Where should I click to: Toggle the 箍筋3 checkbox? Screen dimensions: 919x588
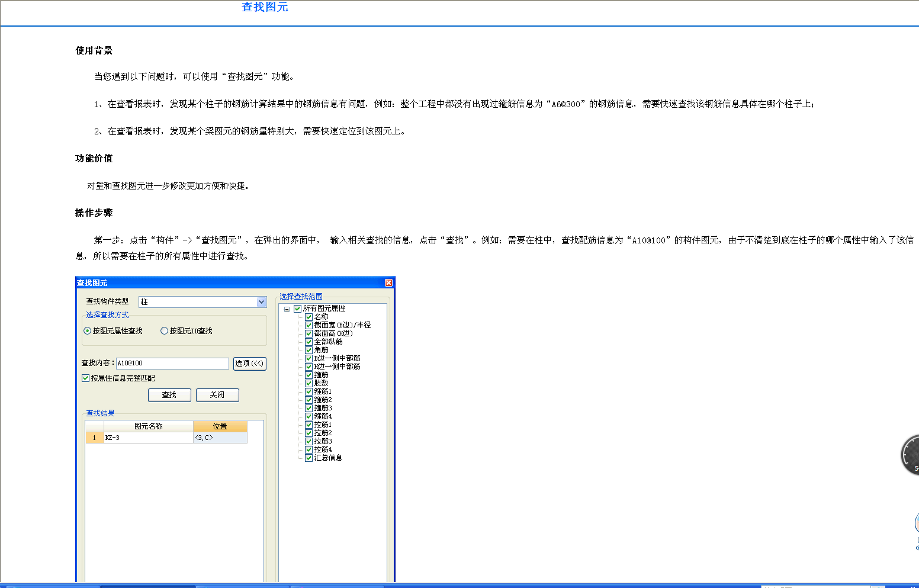(309, 408)
